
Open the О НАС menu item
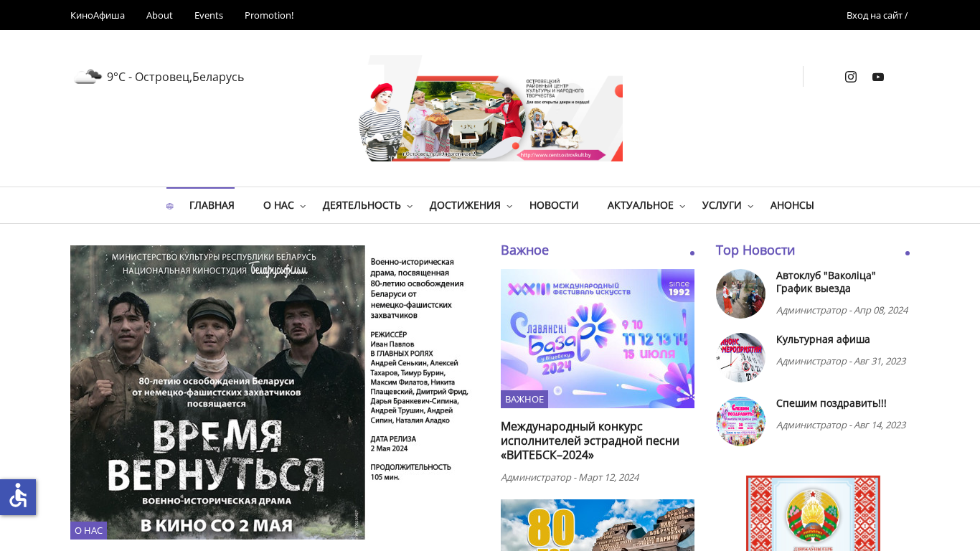[x=278, y=205]
